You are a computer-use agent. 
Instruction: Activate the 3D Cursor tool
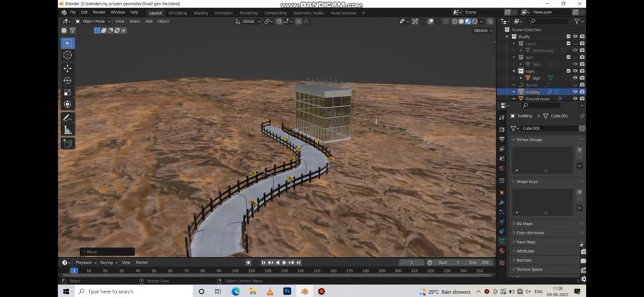coord(68,55)
